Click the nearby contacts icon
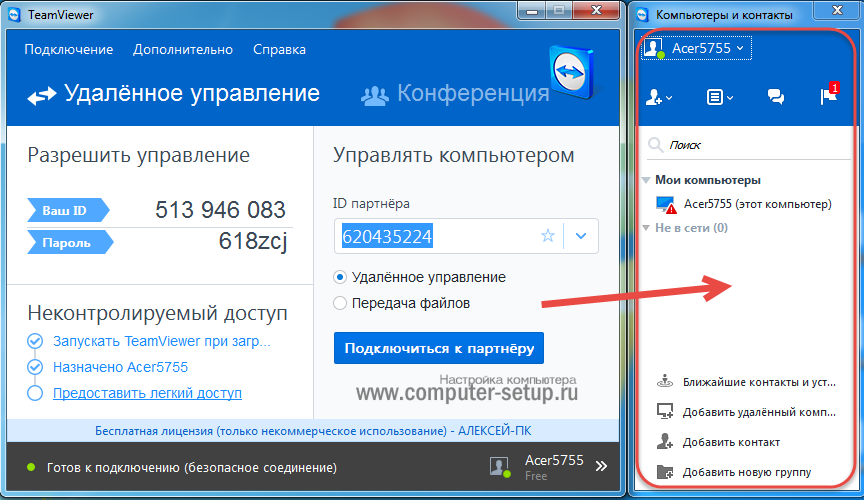 665,381
